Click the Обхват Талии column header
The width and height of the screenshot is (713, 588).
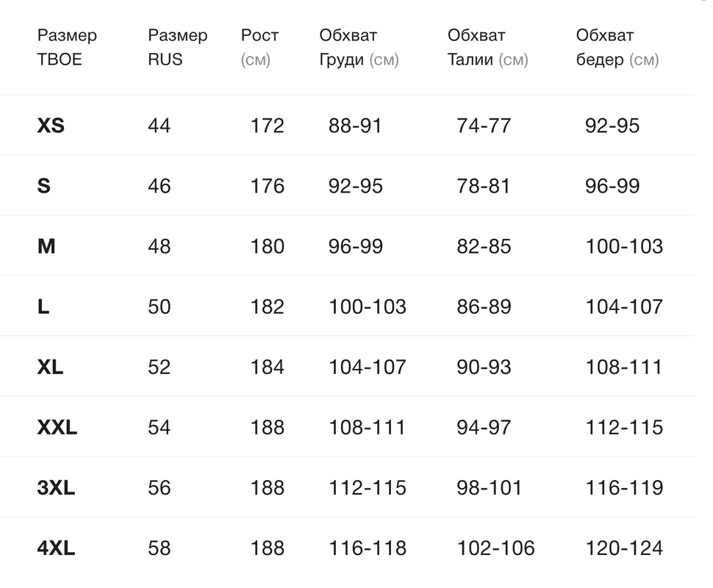[x=487, y=47]
